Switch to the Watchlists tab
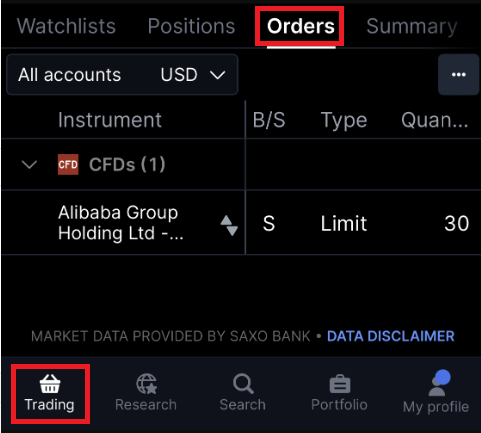 pyautogui.click(x=66, y=26)
